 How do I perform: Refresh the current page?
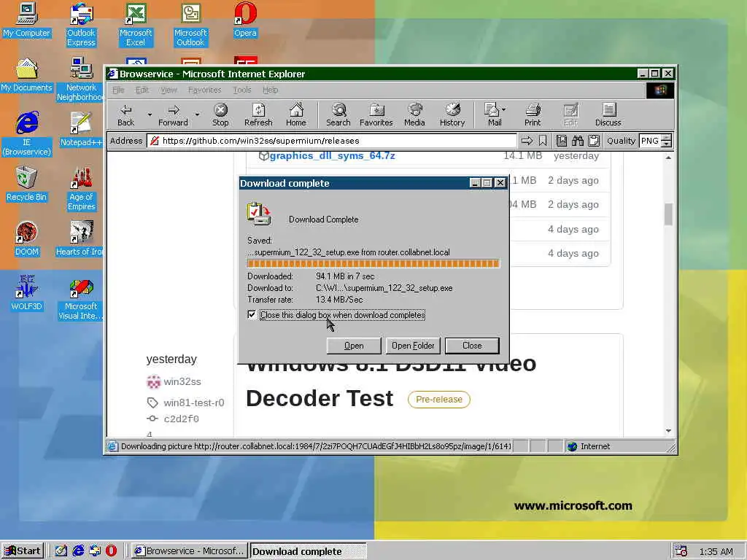[x=258, y=114]
